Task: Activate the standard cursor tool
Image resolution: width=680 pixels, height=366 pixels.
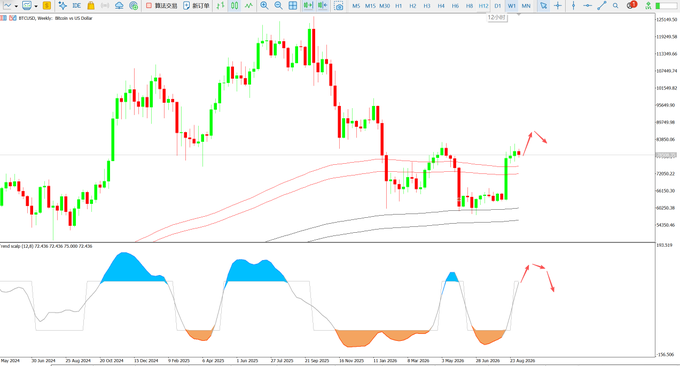Action: click(x=543, y=6)
